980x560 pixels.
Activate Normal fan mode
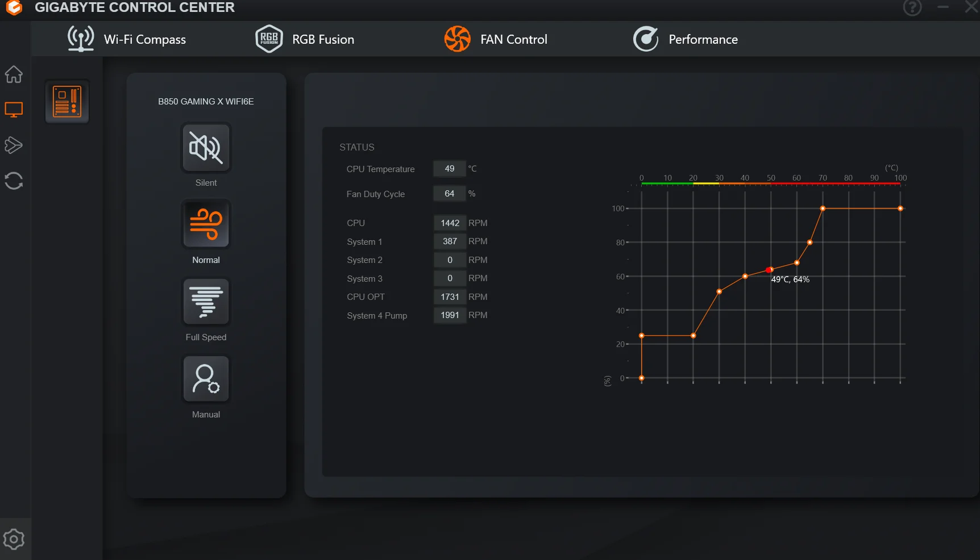point(206,224)
